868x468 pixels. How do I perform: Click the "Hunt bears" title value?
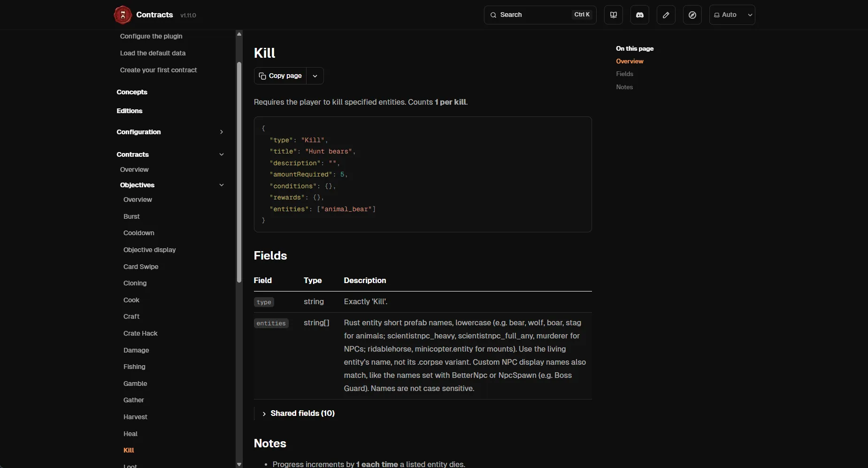[329, 152]
